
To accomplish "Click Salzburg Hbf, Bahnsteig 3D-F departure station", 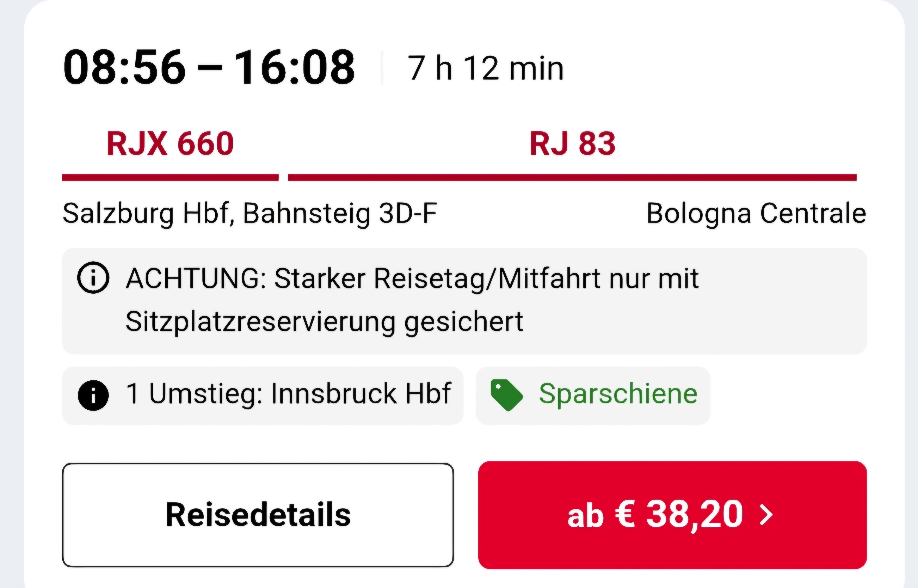I will click(x=250, y=213).
